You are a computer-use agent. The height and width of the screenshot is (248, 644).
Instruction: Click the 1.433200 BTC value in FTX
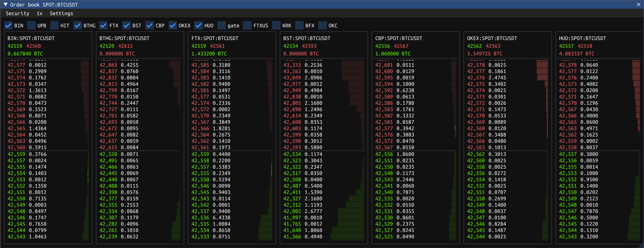(x=209, y=54)
